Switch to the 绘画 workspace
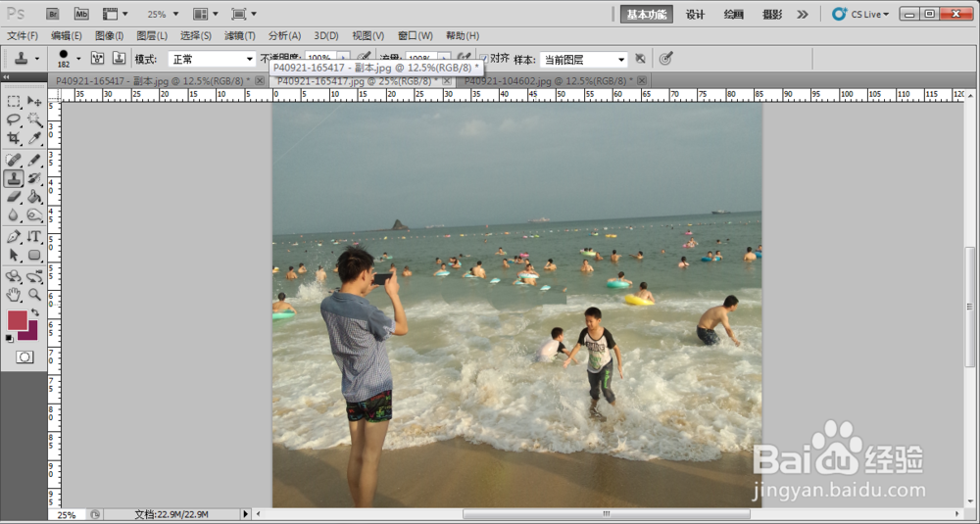Screen dimensions: 980x524 pyautogui.click(x=733, y=15)
